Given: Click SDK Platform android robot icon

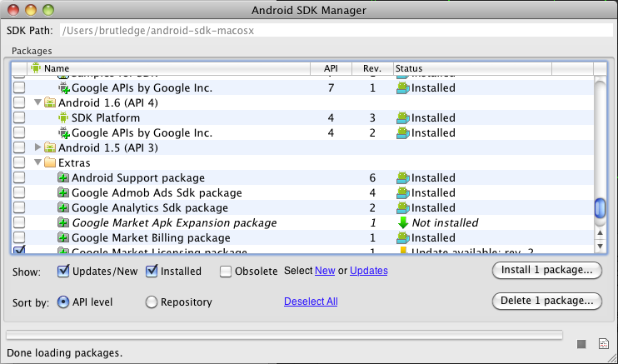Looking at the screenshot, I should (63, 117).
